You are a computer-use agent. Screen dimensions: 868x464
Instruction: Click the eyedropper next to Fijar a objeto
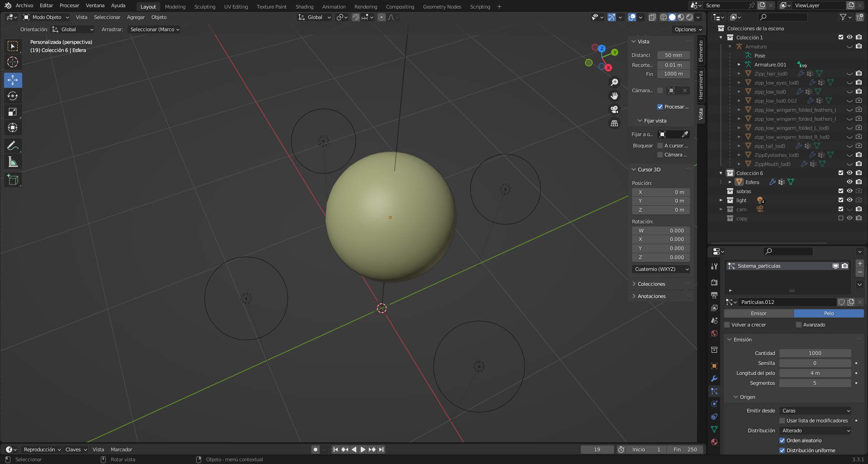(x=685, y=134)
